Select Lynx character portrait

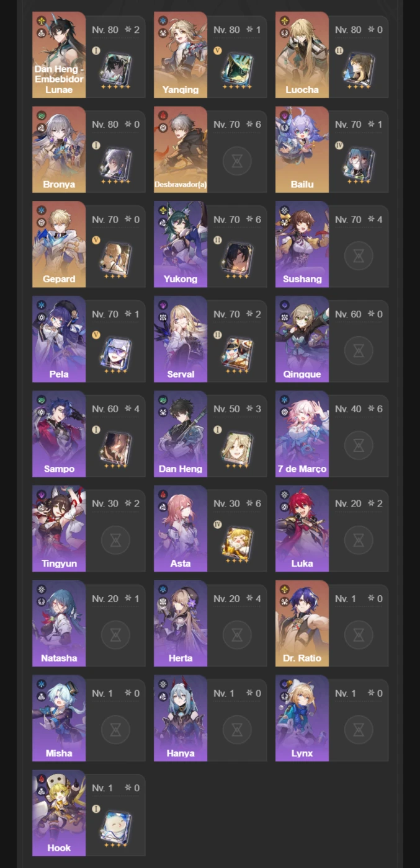302,718
